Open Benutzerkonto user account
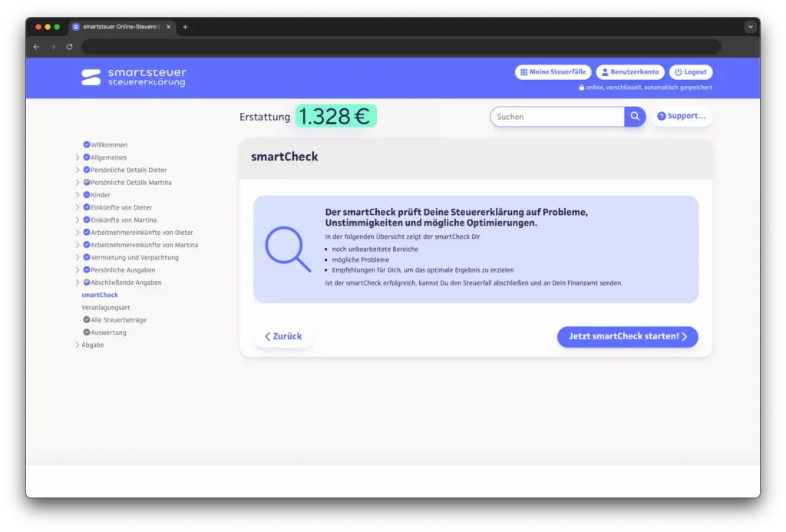Image resolution: width=786 pixels, height=532 pixels. 629,72
